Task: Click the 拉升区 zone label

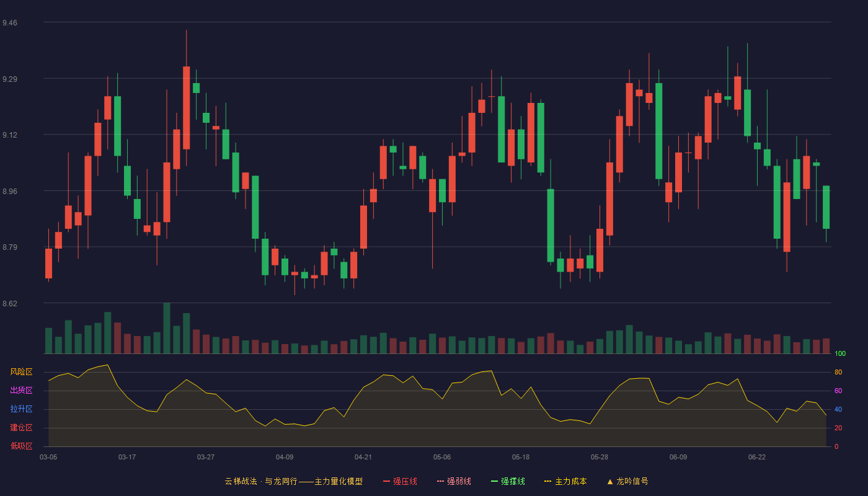Action: (x=22, y=409)
